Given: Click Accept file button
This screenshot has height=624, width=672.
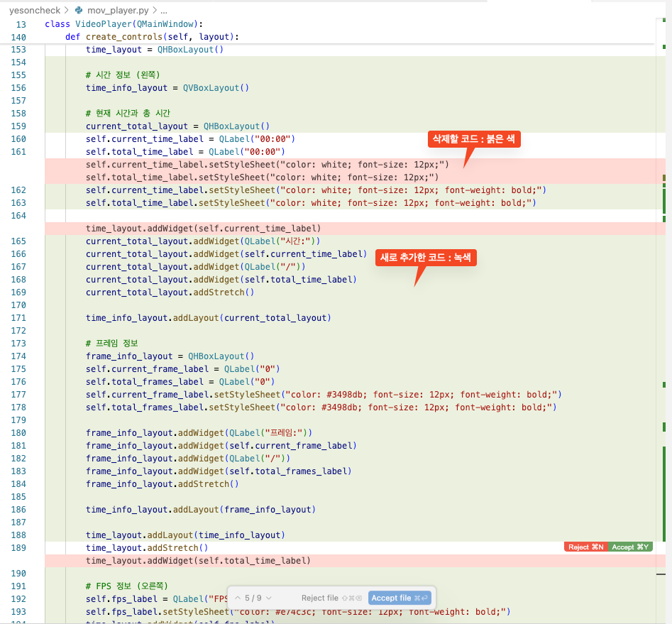Looking at the screenshot, I should tap(400, 598).
